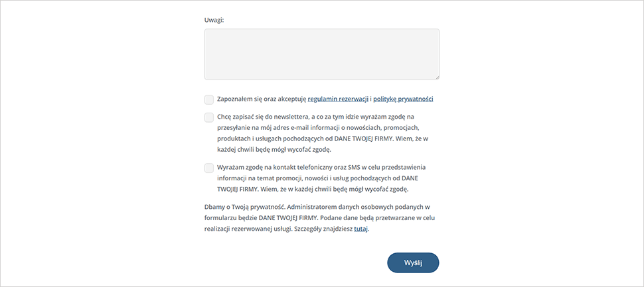Tick the regulamin rezerwacji acceptance checkbox
644x287 pixels.
pyautogui.click(x=209, y=99)
